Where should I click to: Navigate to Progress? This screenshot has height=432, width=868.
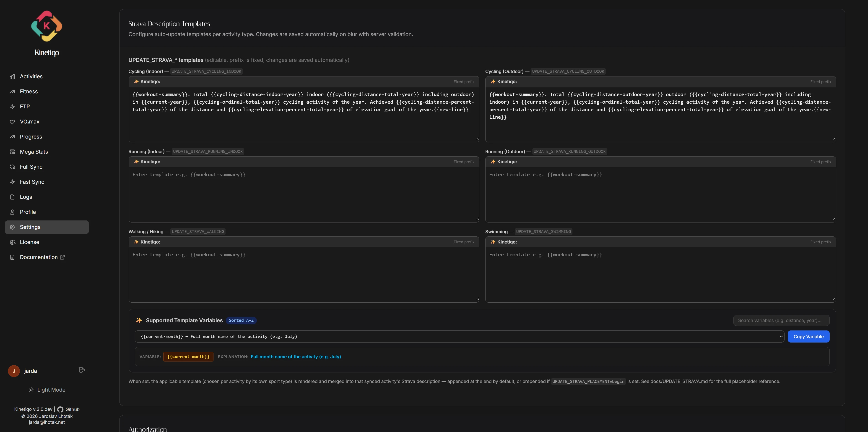tap(47, 136)
